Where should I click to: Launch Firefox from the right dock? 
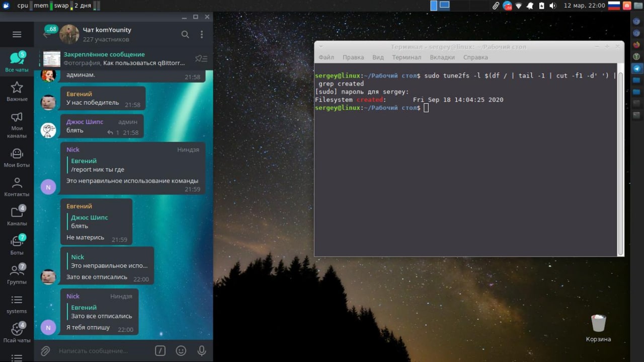click(x=636, y=44)
